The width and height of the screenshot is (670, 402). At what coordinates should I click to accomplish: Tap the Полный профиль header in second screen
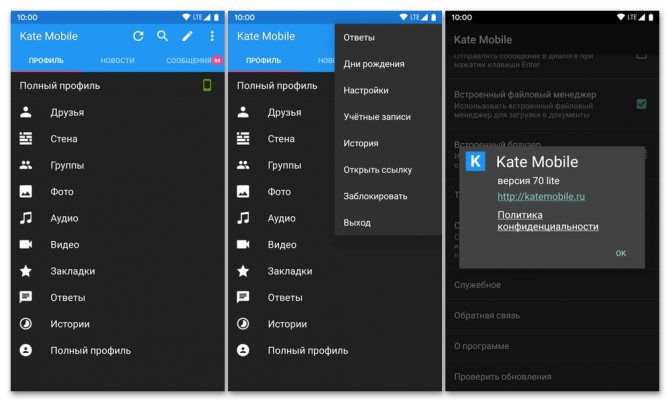pyautogui.click(x=277, y=86)
